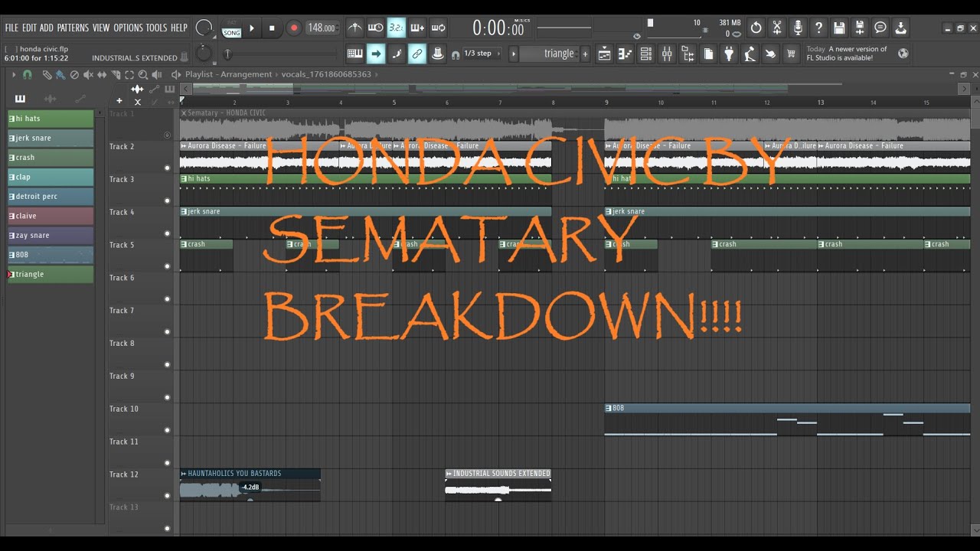Open the Browser panel
Screen dimensions: 980x551
click(x=688, y=54)
